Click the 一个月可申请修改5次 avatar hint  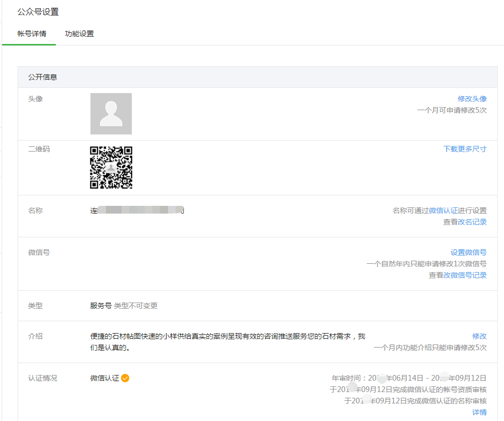452,110
